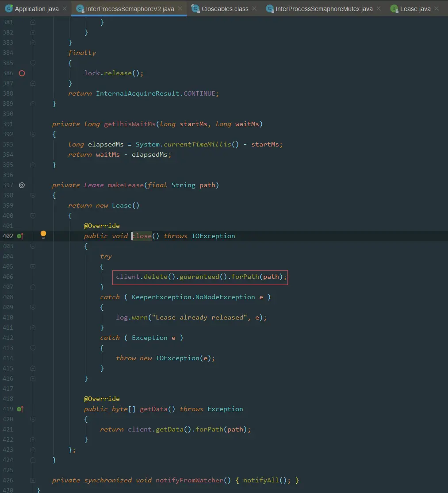Fold the Exception catch block at line 413
The width and height of the screenshot is (448, 493).
(33, 348)
